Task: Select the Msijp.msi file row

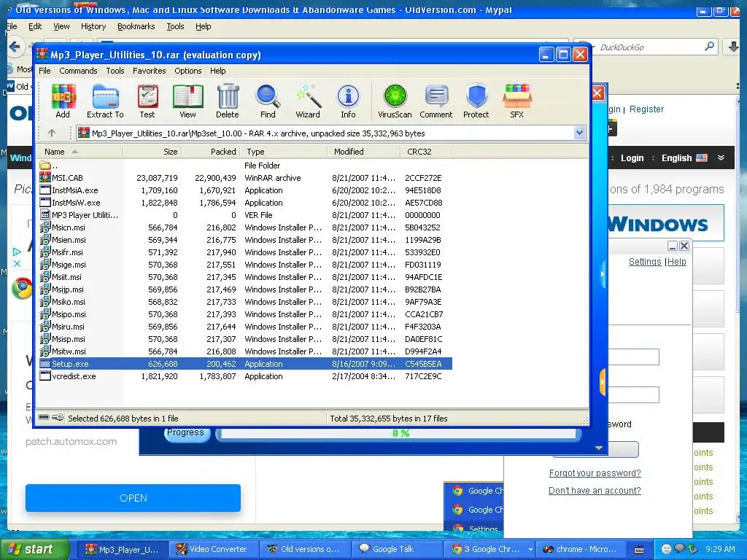Action: (245, 289)
